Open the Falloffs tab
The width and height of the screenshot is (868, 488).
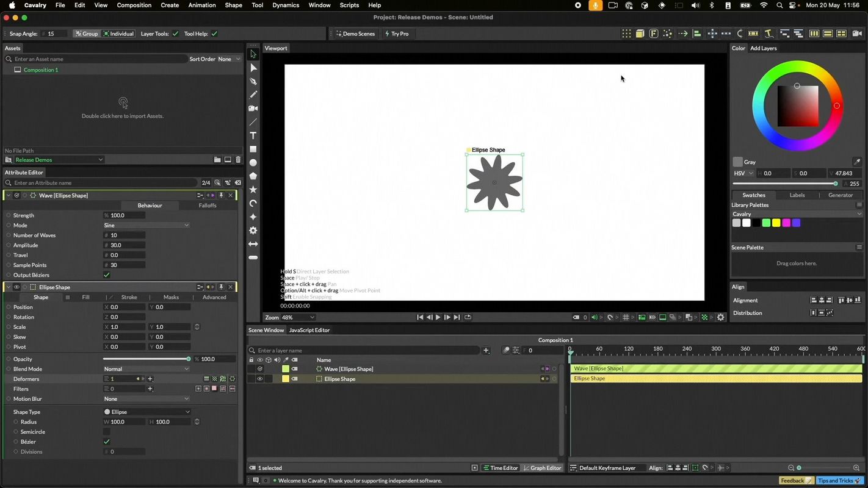click(208, 206)
